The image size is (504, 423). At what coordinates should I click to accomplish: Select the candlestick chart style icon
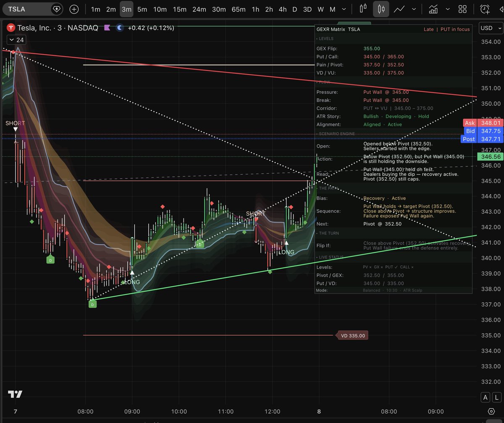tap(381, 9)
